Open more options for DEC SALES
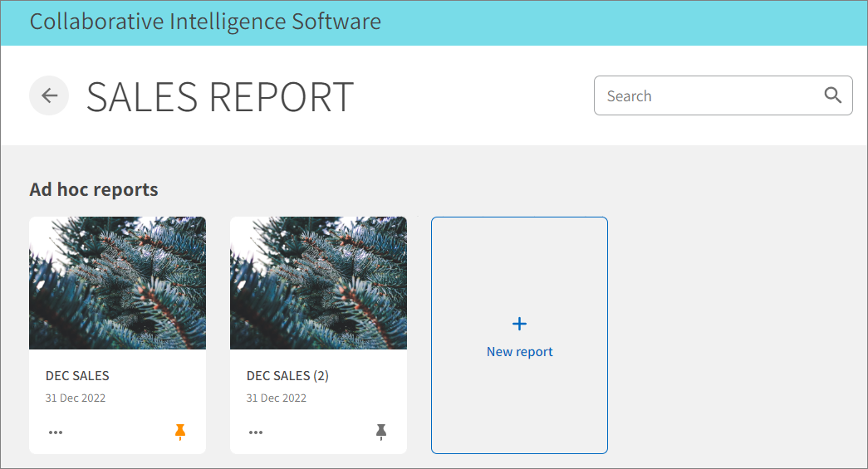The image size is (868, 469). 56,432
